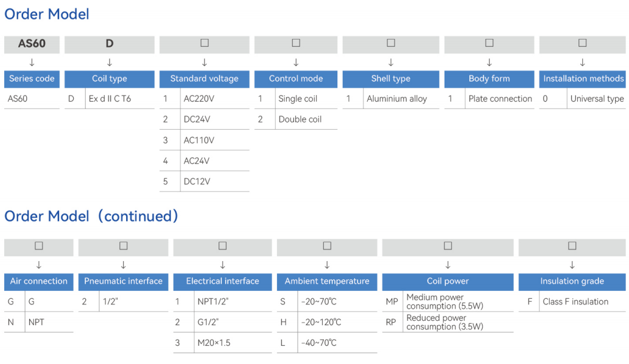This screenshot has height=364, width=629.
Task: Select the -40~70℃ temperature row
Action: pyautogui.click(x=328, y=343)
